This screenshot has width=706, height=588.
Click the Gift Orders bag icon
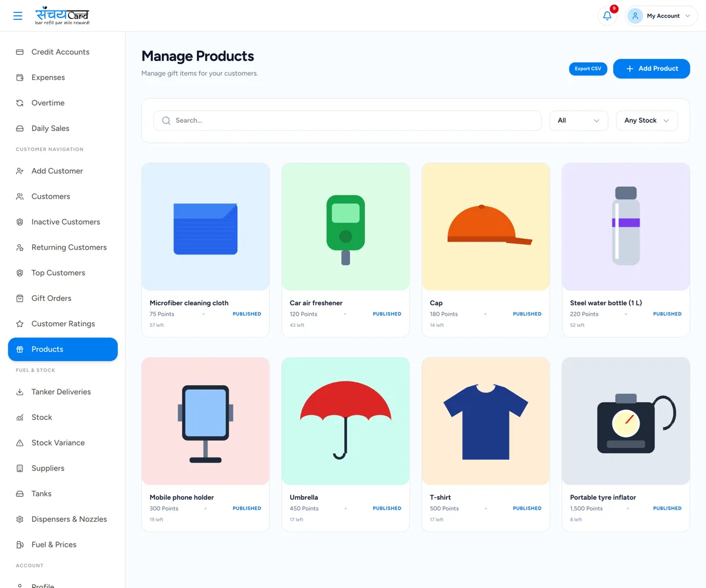pyautogui.click(x=19, y=298)
